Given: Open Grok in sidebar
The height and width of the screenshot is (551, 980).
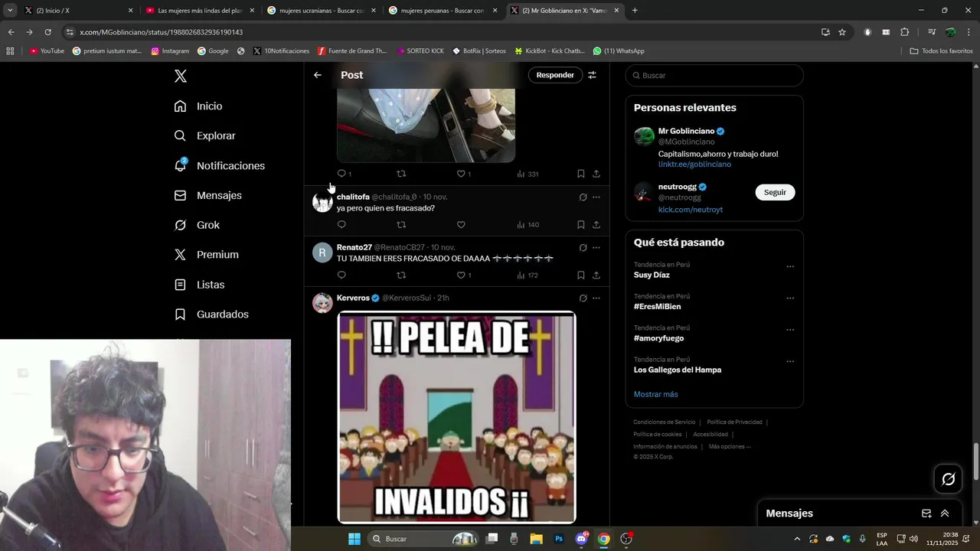Looking at the screenshot, I should tap(197, 225).
